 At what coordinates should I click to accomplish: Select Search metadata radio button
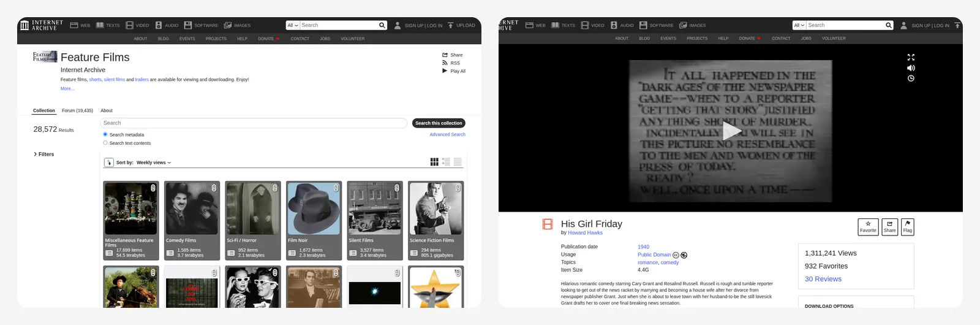[x=105, y=134]
